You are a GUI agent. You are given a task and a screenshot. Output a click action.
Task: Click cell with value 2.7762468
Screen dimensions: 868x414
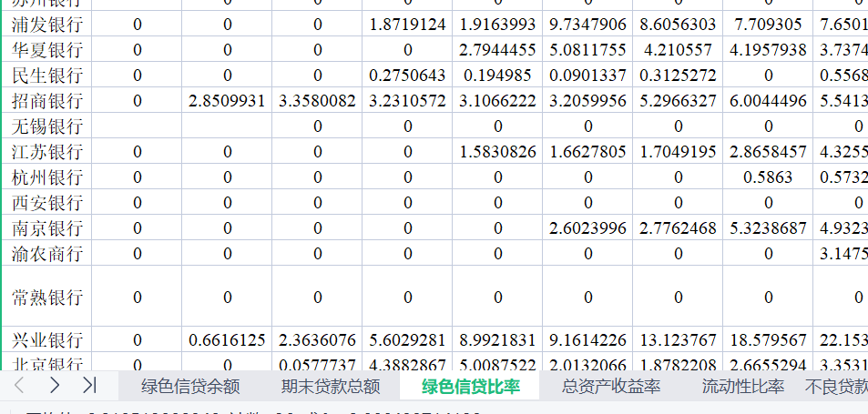pos(679,227)
